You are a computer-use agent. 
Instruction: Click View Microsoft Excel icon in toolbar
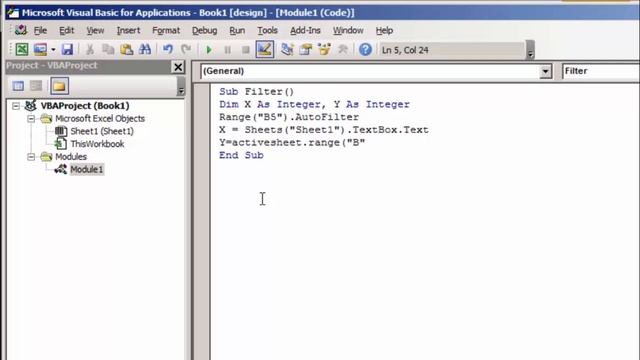click(x=22, y=50)
